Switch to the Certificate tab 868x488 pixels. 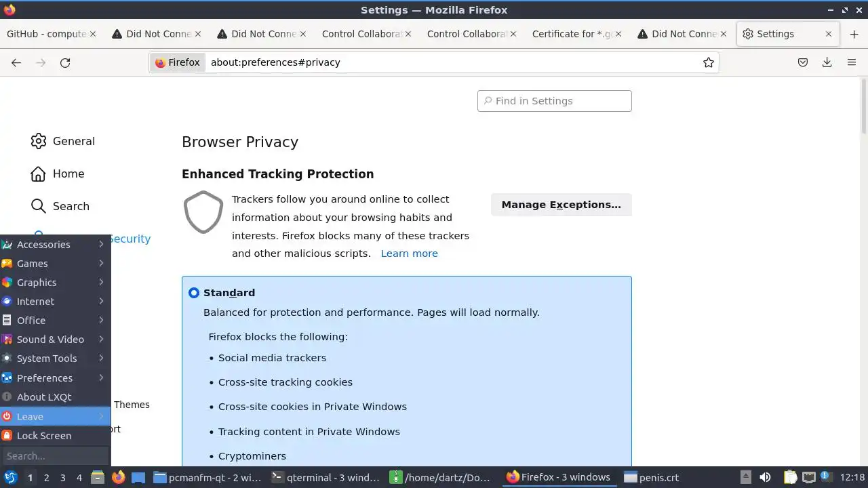click(x=572, y=34)
